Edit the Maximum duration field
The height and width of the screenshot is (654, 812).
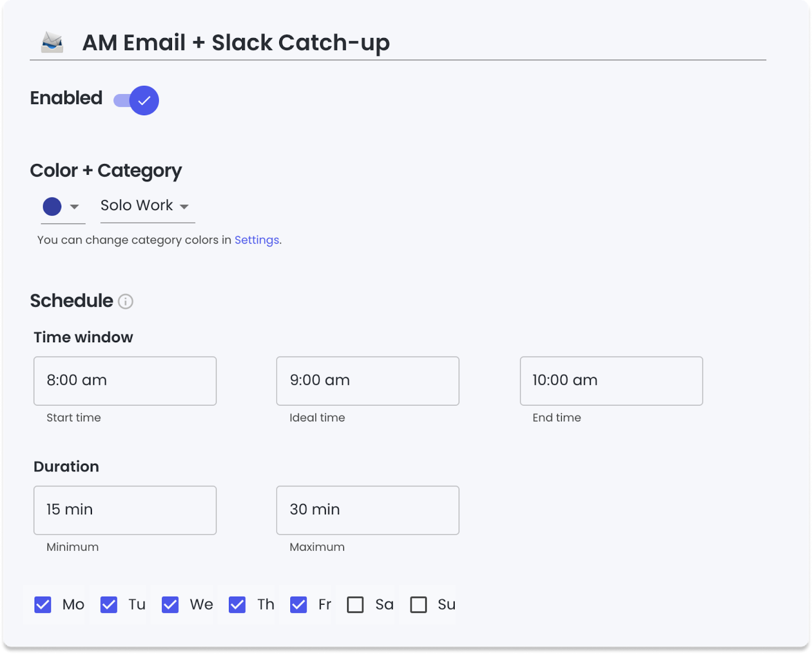pyautogui.click(x=367, y=510)
